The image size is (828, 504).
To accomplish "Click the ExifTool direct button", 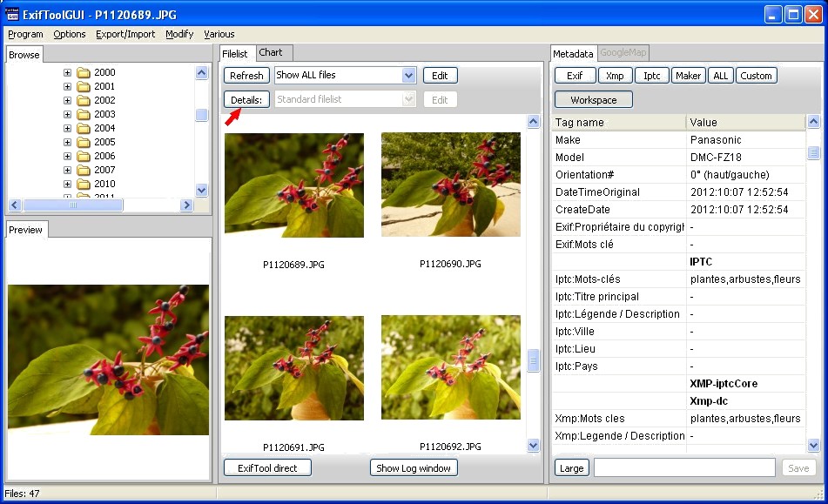I will (267, 468).
